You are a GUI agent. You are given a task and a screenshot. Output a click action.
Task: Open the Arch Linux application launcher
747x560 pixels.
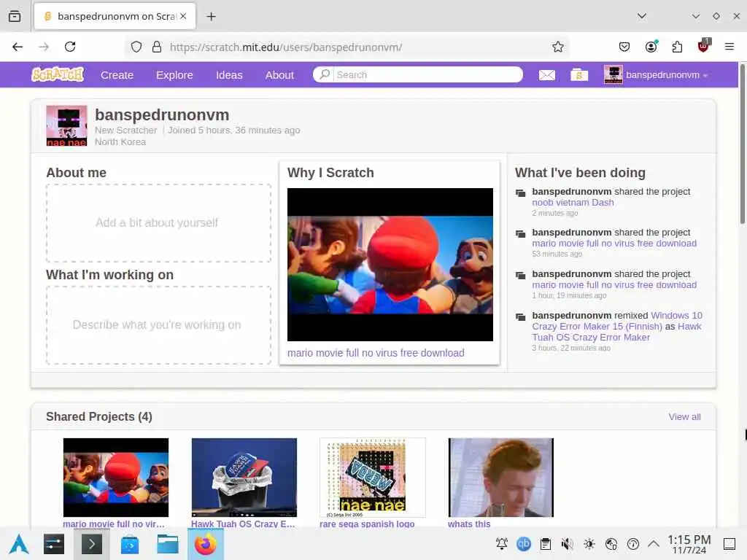19,544
